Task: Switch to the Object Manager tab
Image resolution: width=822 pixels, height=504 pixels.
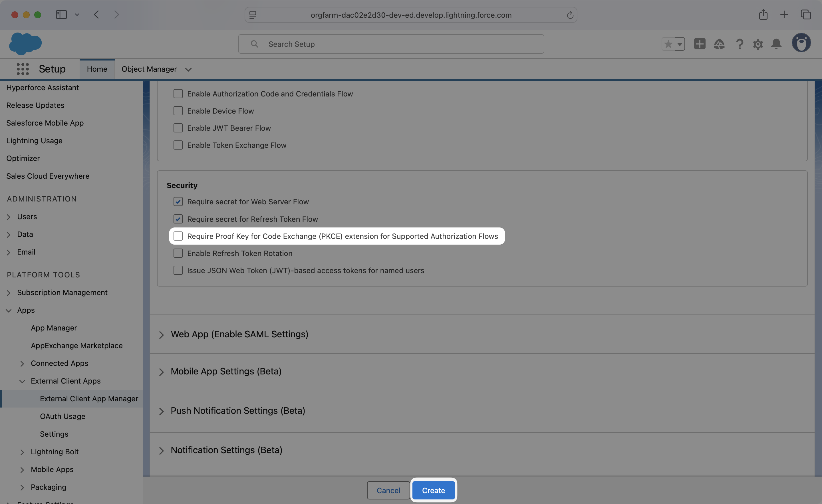Action: pos(149,69)
